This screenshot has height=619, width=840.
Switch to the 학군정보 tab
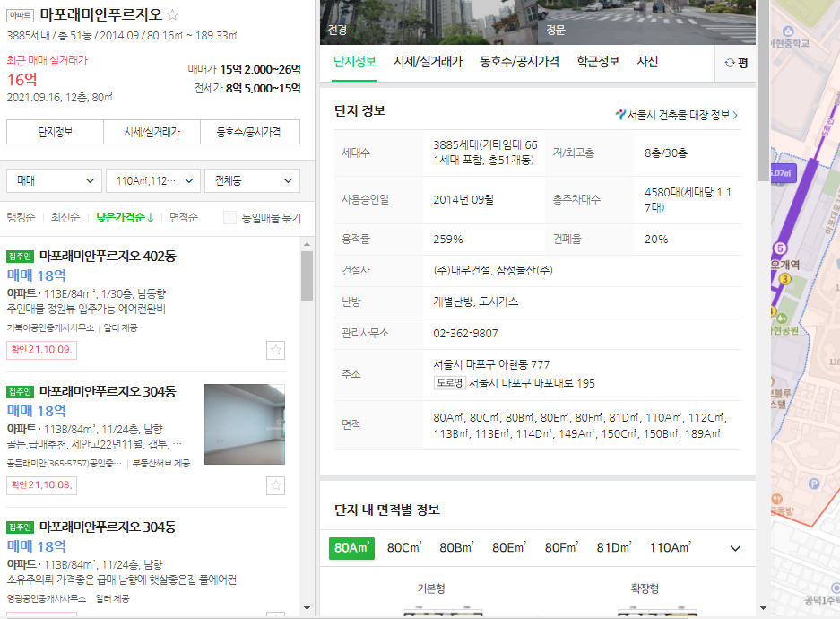(x=598, y=62)
